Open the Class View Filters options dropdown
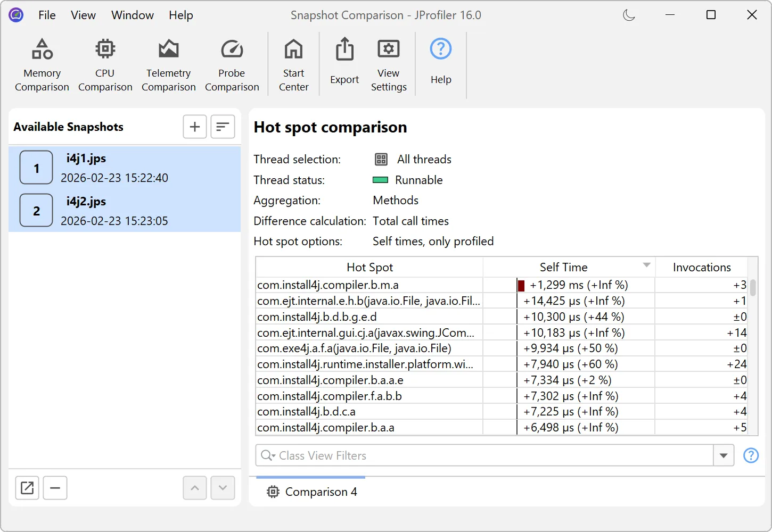Screen dimensions: 772x532 pos(724,455)
